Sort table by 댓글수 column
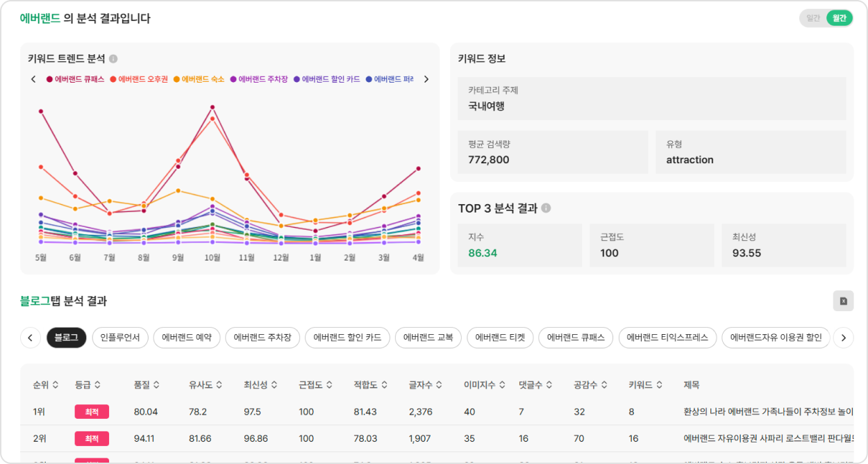868x464 pixels. click(x=535, y=385)
